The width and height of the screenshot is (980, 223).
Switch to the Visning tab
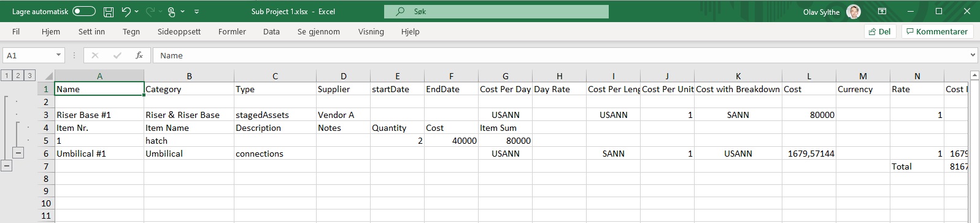pyautogui.click(x=371, y=31)
